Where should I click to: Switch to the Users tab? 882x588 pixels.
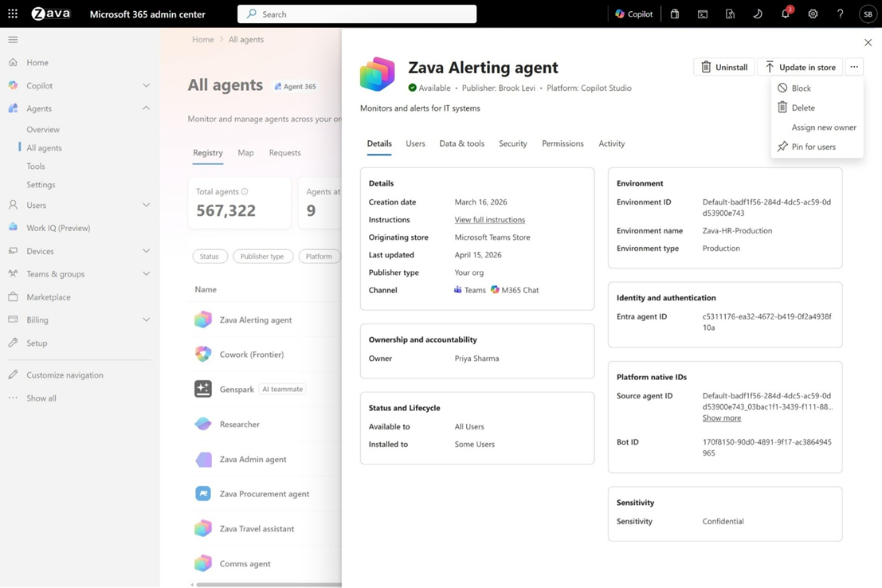415,143
